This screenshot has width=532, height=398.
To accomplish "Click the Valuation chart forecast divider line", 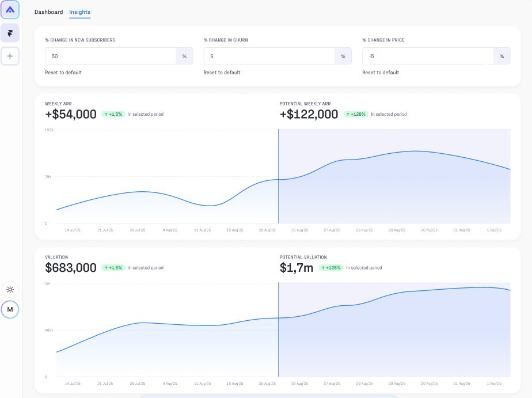I will (278, 329).
